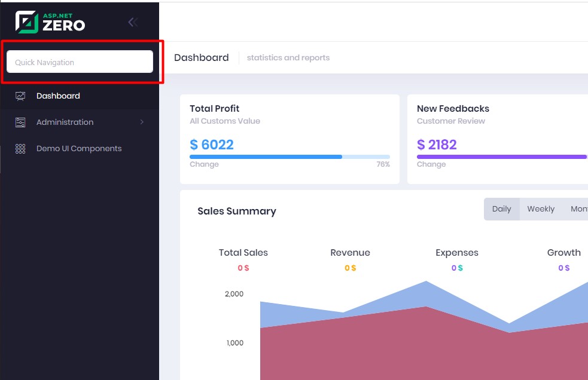The height and width of the screenshot is (380, 588).
Task: Click the New Feedbacks purple progress bar
Action: click(x=501, y=157)
